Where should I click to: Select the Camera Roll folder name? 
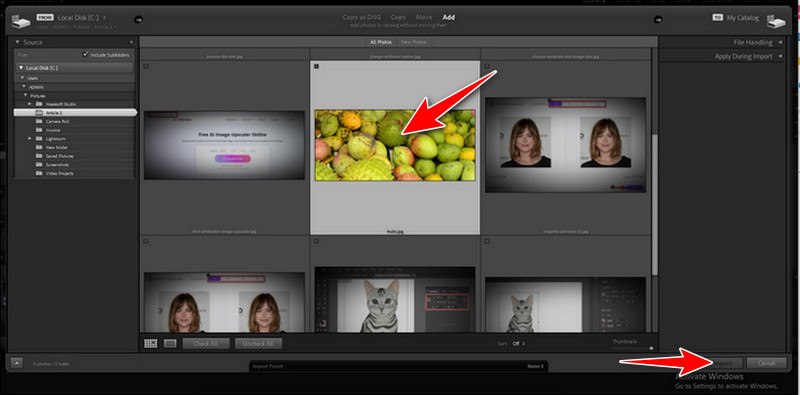pyautogui.click(x=58, y=121)
